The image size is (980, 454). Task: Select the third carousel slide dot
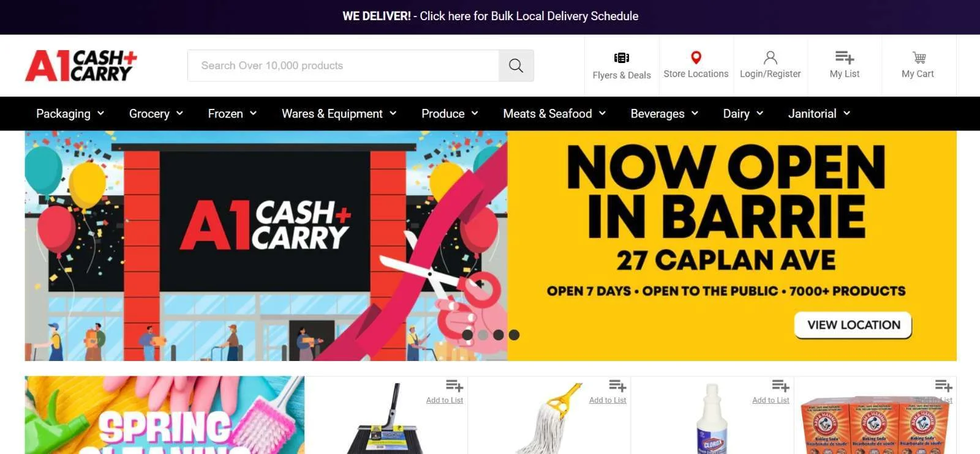pyautogui.click(x=499, y=335)
